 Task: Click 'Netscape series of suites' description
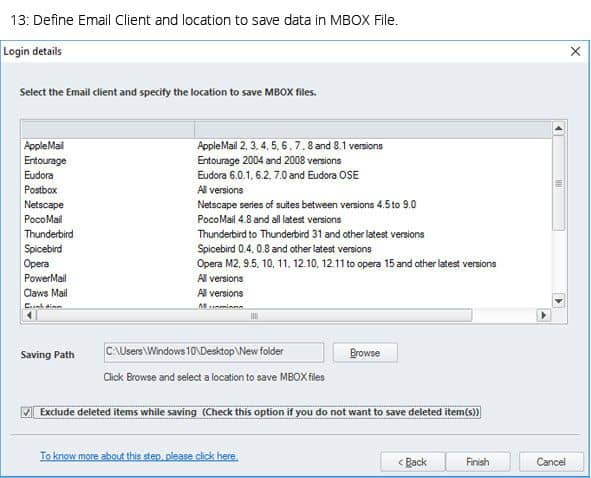click(306, 205)
